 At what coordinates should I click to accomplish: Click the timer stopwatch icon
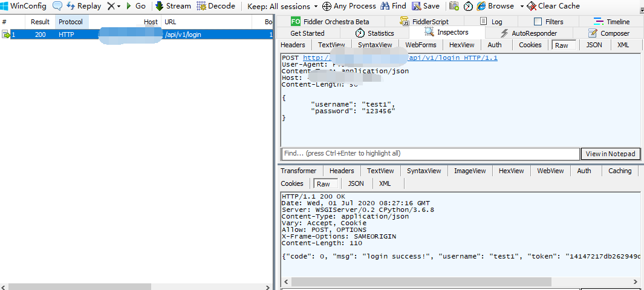pos(469,6)
